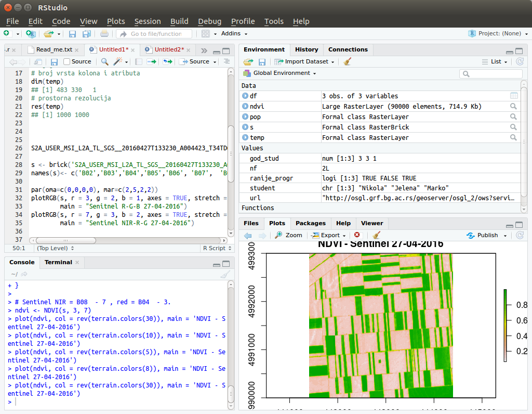This screenshot has height=414, width=532.
Task: Click the print icon in main toolbar
Action: point(104,34)
